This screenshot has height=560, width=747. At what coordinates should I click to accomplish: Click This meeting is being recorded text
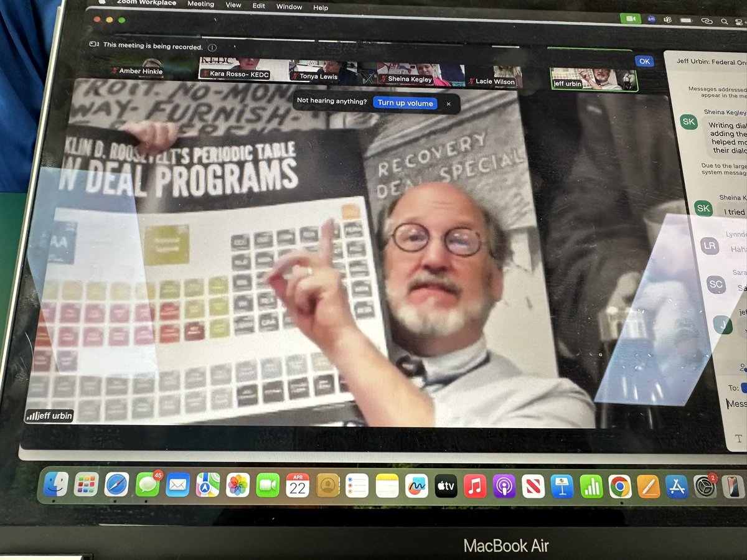tap(153, 46)
